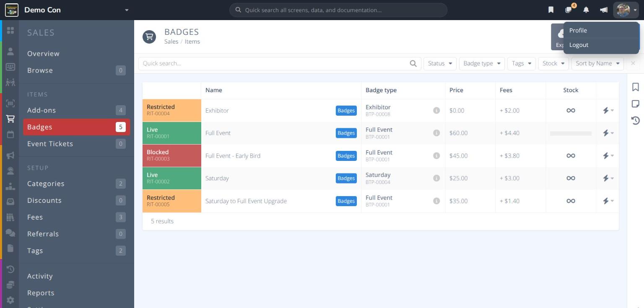Click the sticky note icon in right panel

point(636,104)
